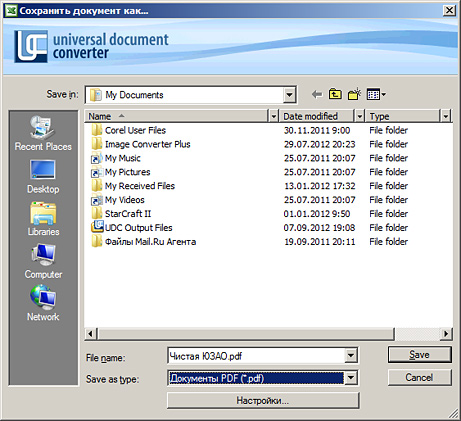Image resolution: width=461 pixels, height=421 pixels.
Task: Open Recent Places in sidebar
Action: coord(43,133)
